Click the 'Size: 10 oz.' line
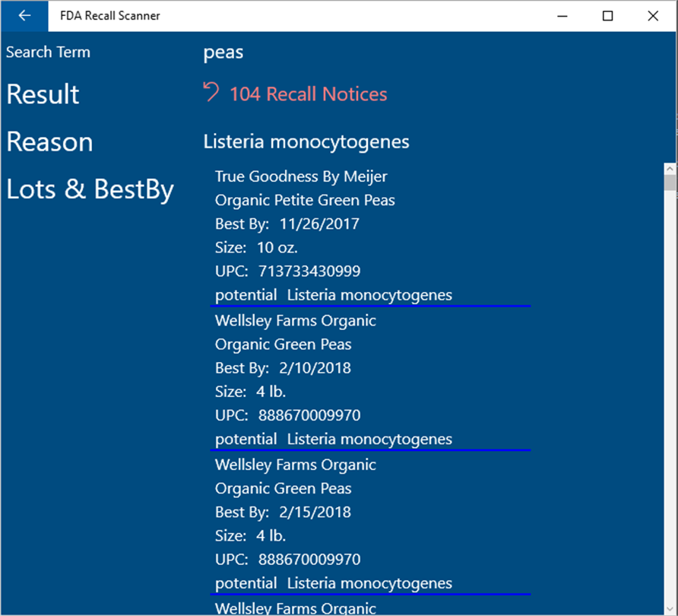This screenshot has width=678, height=616. click(256, 248)
